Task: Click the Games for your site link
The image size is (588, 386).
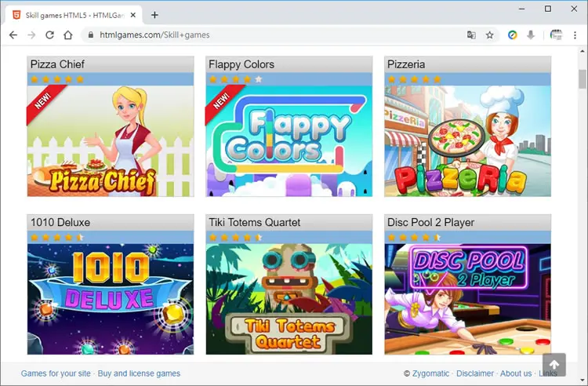Action: 56,373
